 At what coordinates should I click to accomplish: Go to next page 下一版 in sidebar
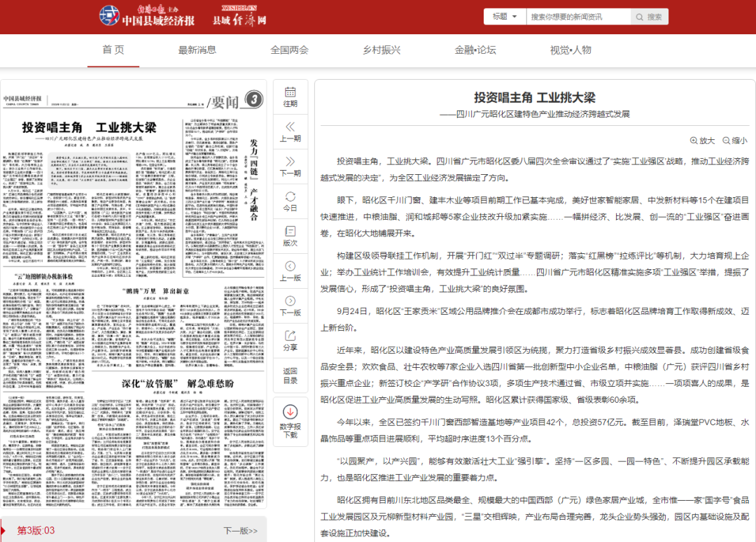(290, 306)
